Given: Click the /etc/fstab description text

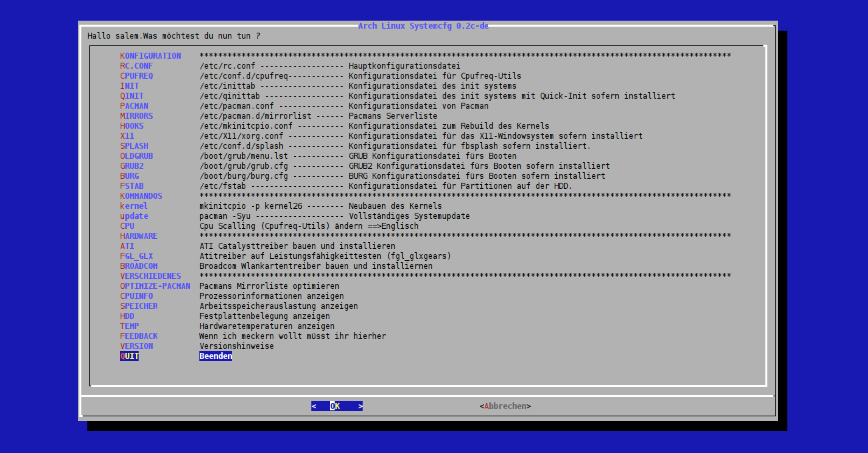Looking at the screenshot, I should (385, 186).
